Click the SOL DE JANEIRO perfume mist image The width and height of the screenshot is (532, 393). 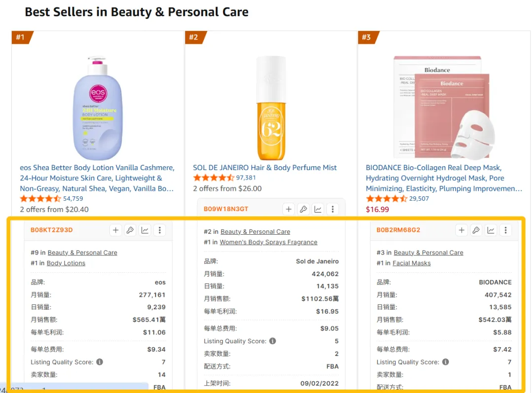pyautogui.click(x=271, y=108)
